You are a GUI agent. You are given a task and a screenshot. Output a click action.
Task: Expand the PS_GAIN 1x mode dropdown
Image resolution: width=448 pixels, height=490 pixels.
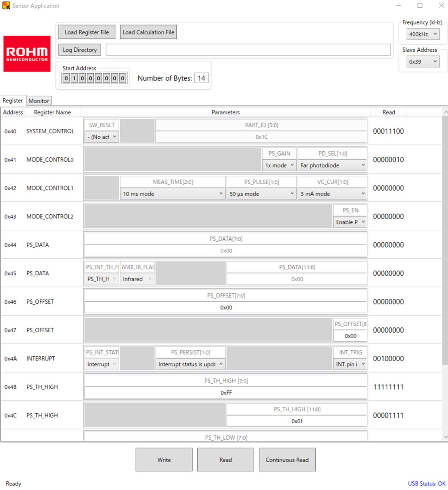pyautogui.click(x=279, y=165)
